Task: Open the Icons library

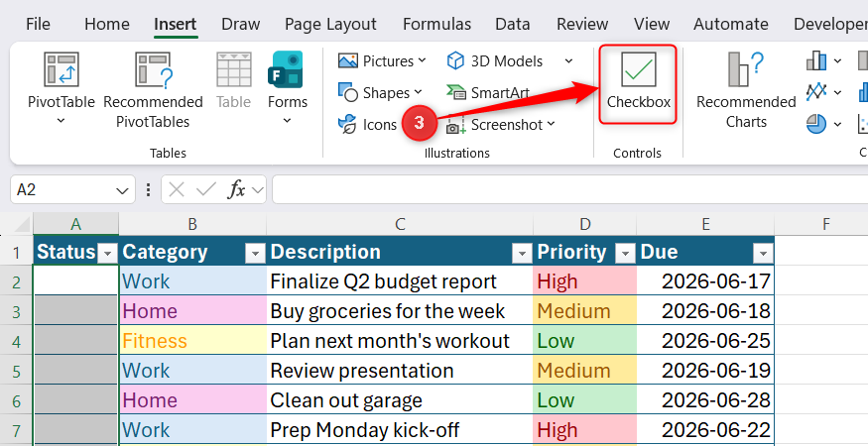Action: tap(368, 125)
